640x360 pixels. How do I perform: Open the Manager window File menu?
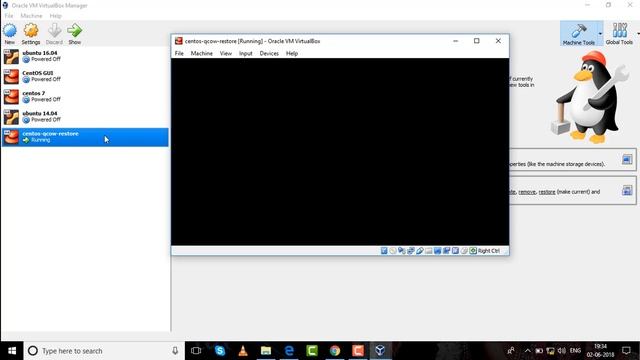(x=9, y=16)
